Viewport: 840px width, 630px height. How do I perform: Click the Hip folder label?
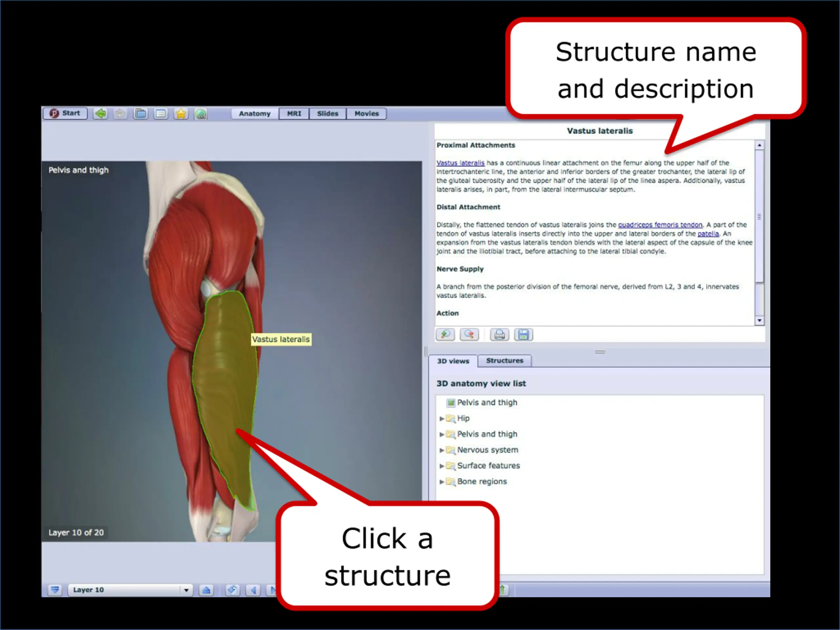[463, 418]
